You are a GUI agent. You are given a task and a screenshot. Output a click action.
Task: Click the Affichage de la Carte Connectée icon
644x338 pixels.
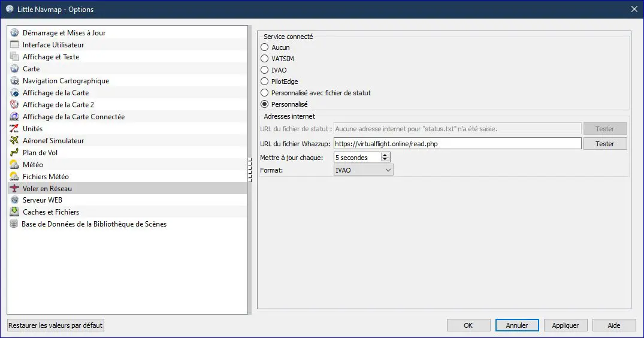point(14,116)
